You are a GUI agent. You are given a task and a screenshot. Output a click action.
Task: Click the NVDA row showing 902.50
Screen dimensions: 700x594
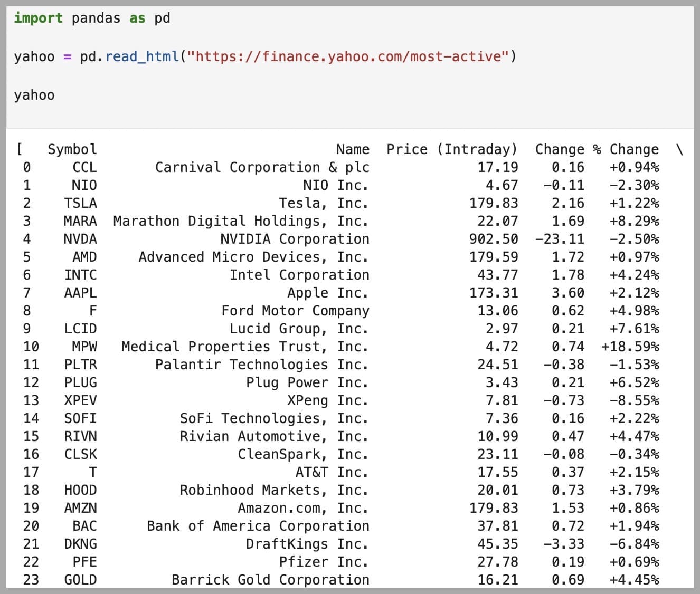pyautogui.click(x=496, y=239)
